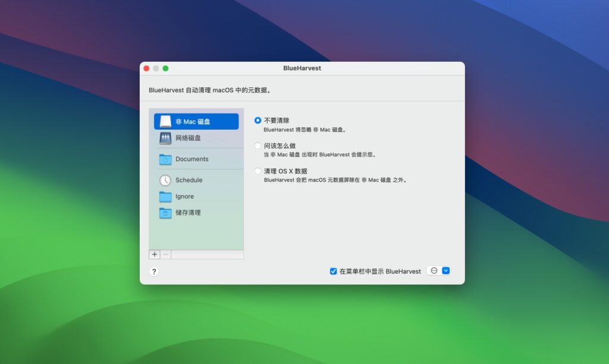
Task: Select the Documents entry in the sidebar
Action: 190,159
